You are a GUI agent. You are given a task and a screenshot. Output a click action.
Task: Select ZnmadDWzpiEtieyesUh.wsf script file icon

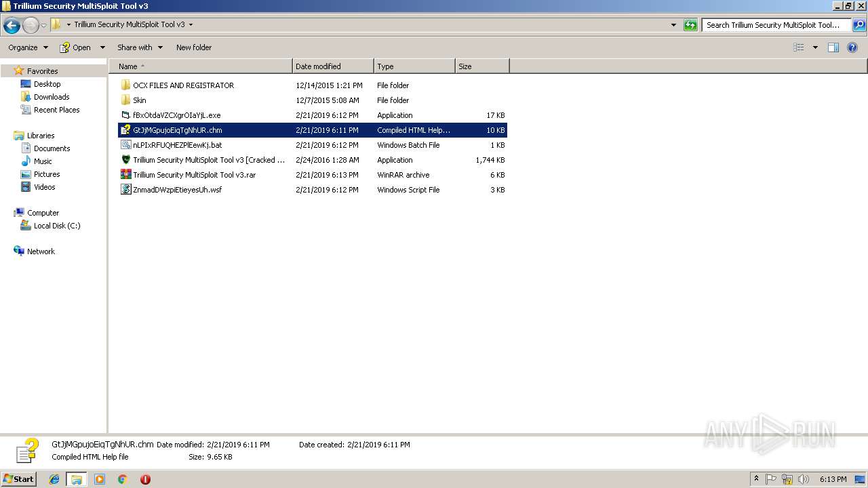(x=125, y=190)
